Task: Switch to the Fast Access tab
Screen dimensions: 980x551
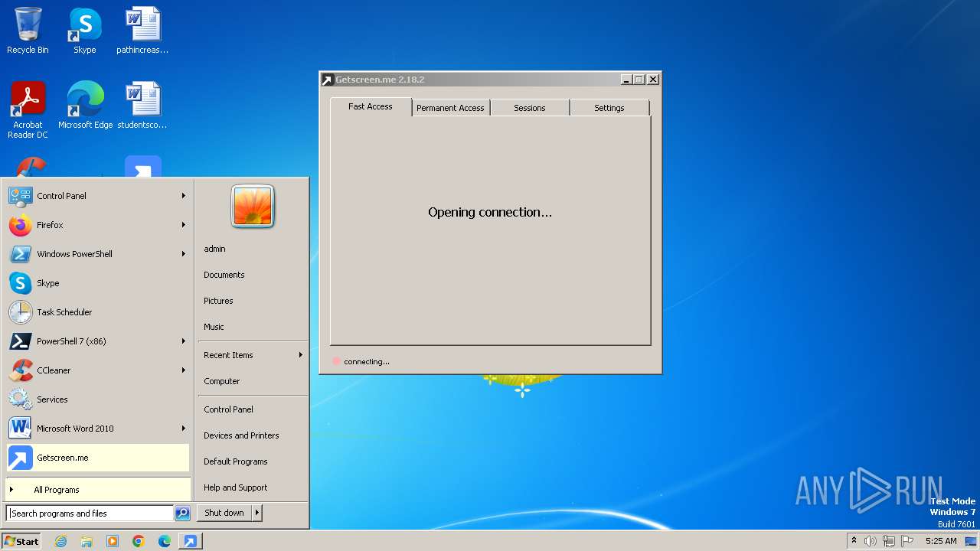Action: point(371,107)
